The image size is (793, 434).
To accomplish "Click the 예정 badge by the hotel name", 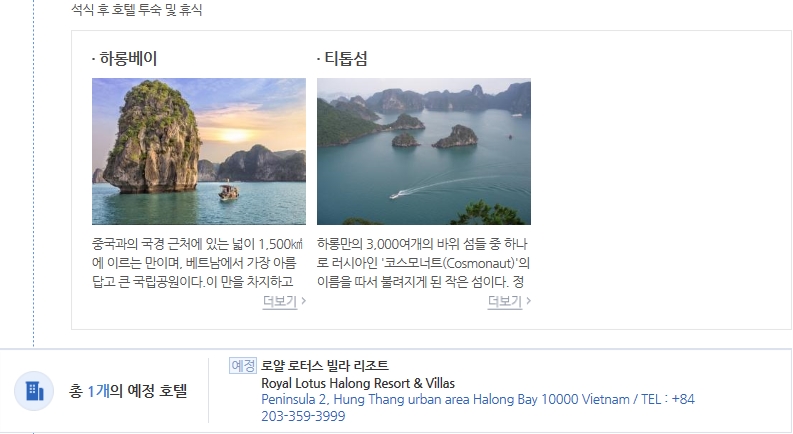I will 243,365.
